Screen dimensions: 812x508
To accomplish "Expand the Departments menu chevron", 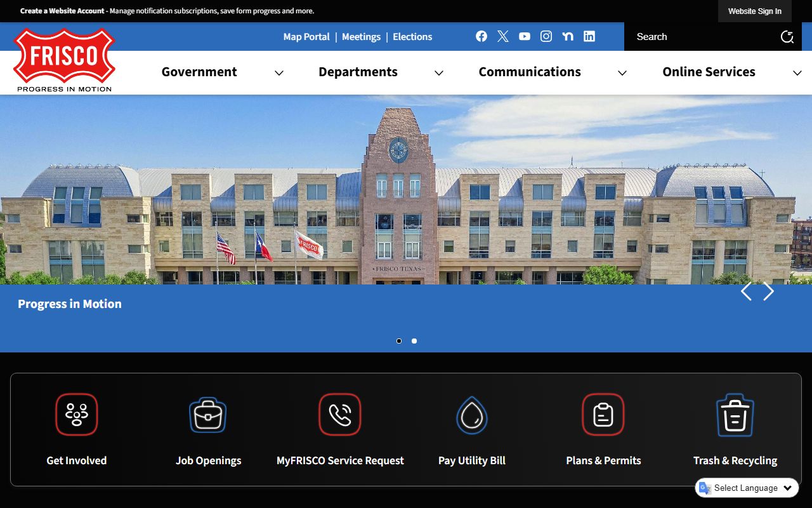I will point(438,73).
